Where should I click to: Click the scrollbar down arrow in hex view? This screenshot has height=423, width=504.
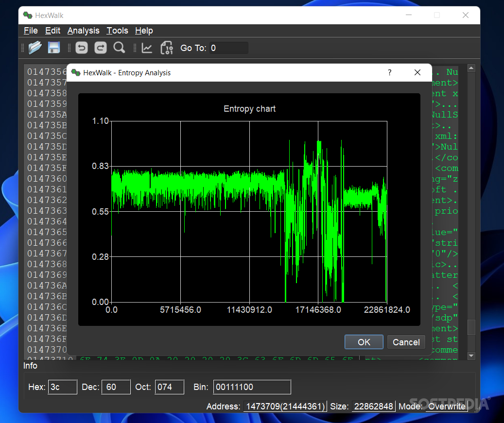point(471,355)
